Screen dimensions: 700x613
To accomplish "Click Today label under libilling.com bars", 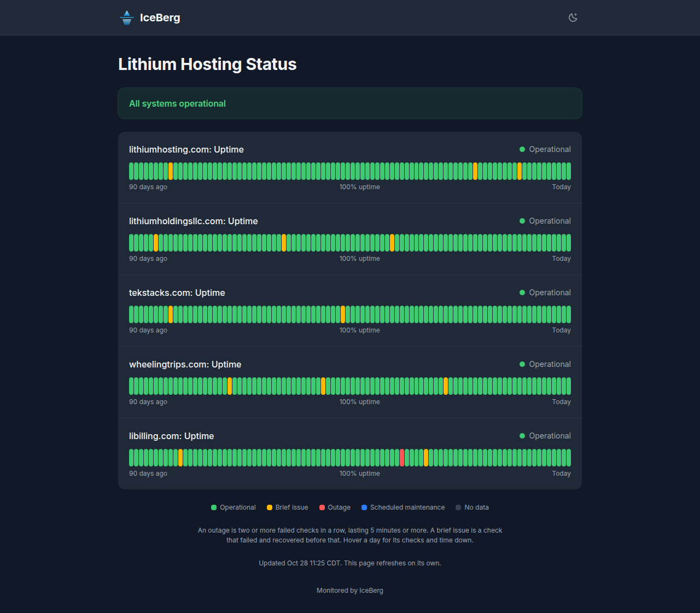I will coord(562,474).
